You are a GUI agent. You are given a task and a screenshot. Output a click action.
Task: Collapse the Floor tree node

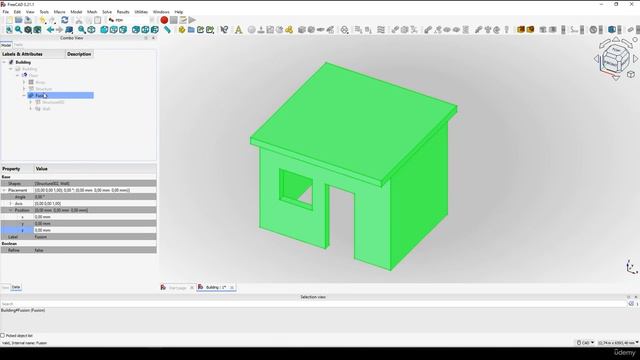coord(18,76)
